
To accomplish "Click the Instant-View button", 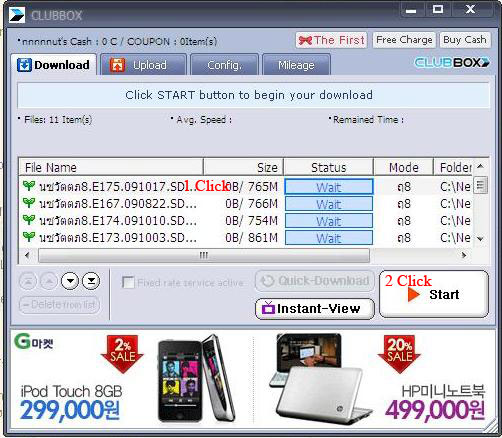I will point(315,309).
